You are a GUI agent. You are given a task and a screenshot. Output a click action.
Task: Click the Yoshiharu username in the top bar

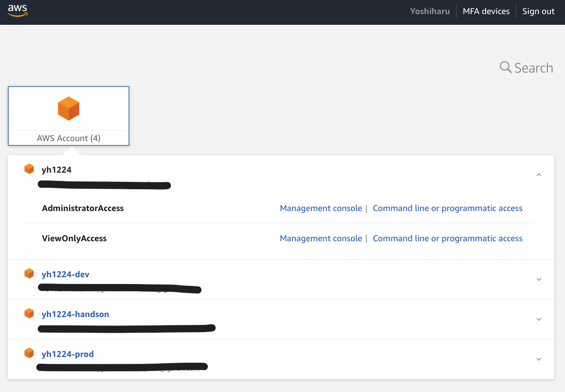coord(430,11)
